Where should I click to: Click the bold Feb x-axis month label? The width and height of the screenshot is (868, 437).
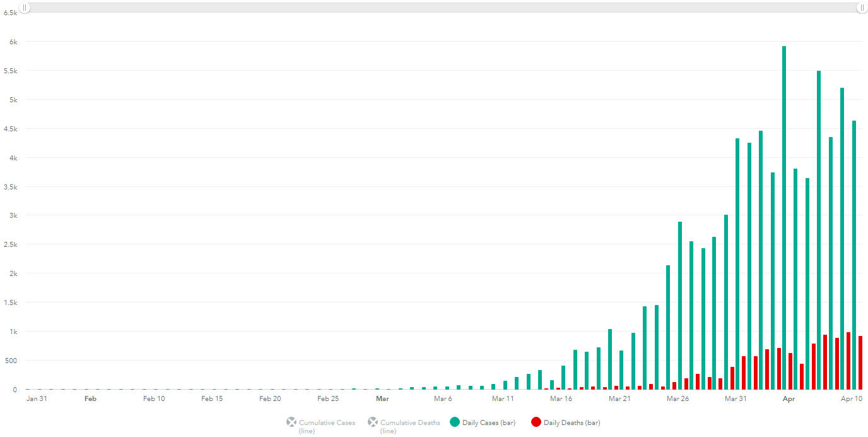click(90, 399)
